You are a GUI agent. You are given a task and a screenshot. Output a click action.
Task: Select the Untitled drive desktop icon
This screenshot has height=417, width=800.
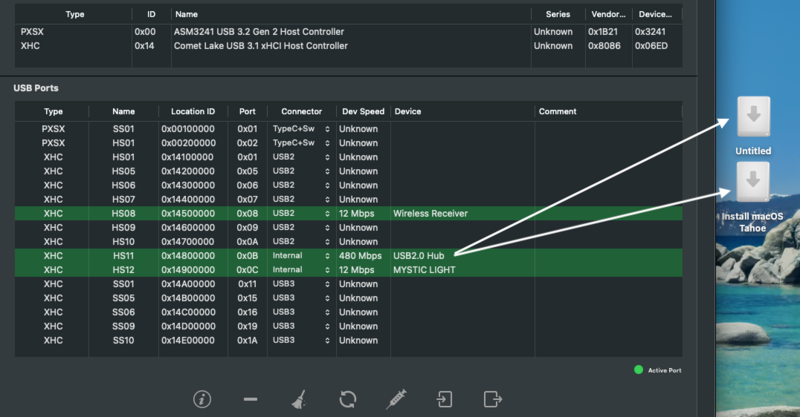753,119
